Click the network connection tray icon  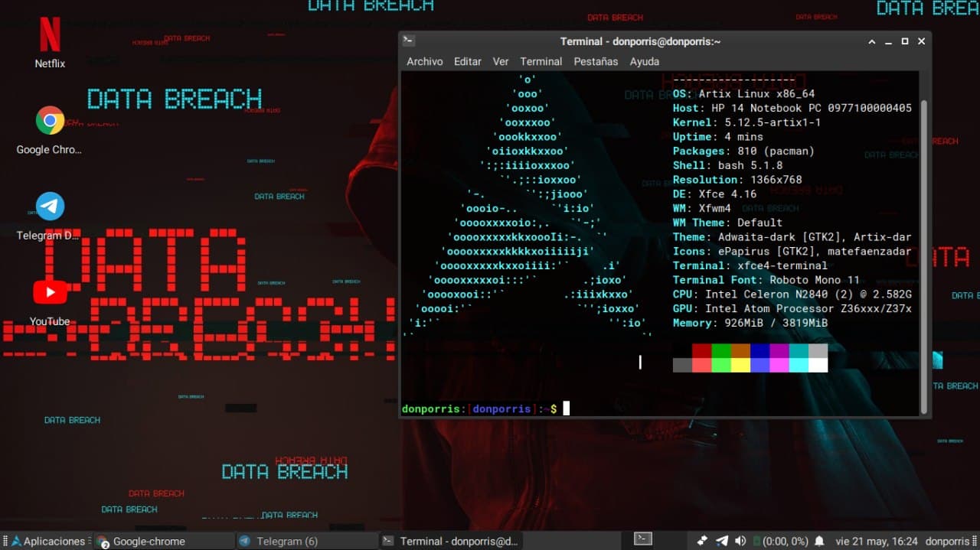pos(702,541)
